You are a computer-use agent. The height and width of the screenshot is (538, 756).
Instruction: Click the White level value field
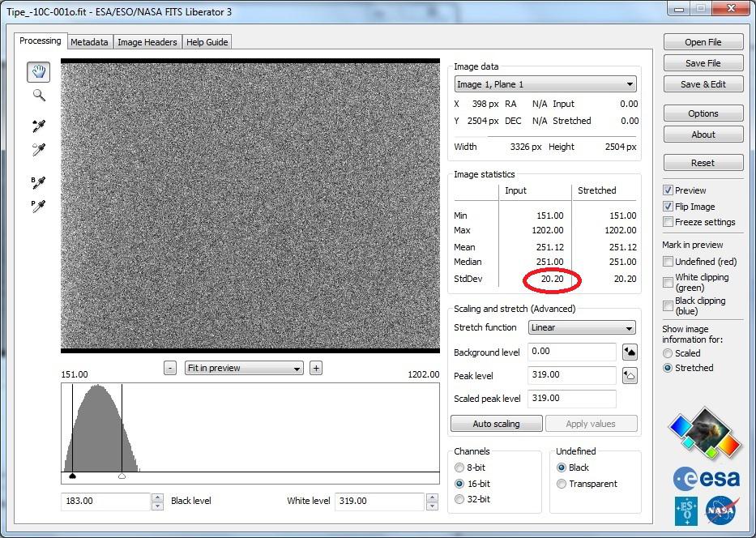(x=380, y=502)
